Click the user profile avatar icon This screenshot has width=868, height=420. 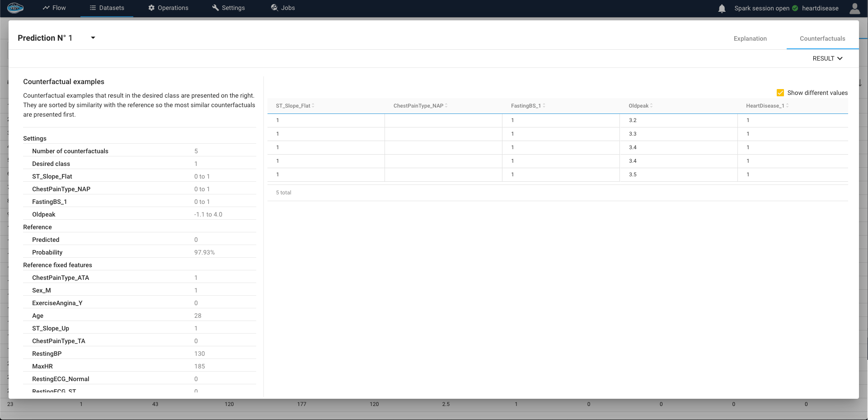point(854,9)
